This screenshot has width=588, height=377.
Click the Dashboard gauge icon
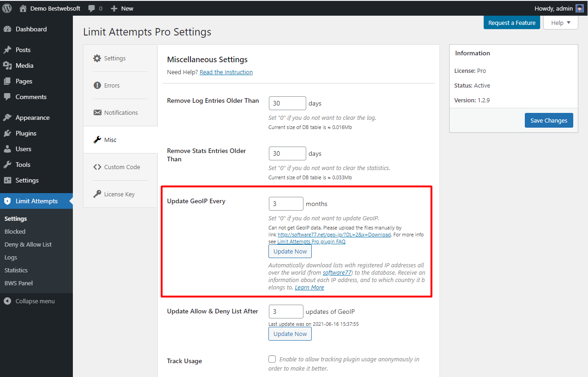7,29
